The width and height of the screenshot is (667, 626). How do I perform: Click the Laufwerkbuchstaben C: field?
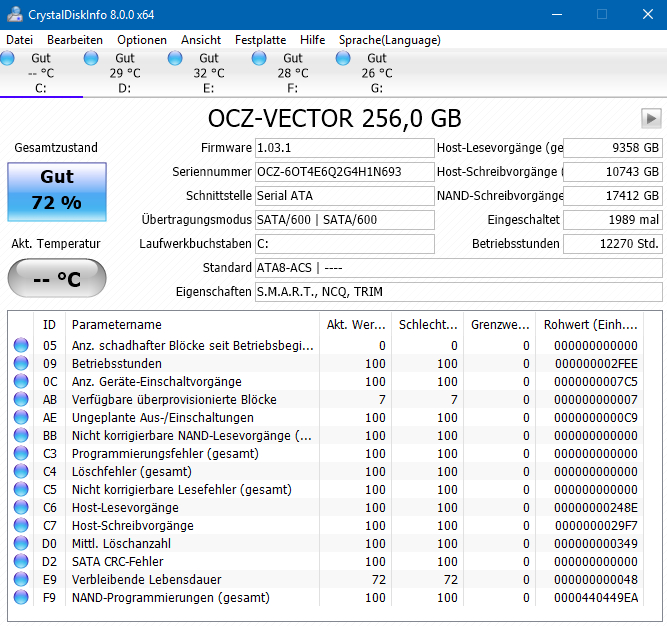pyautogui.click(x=345, y=244)
